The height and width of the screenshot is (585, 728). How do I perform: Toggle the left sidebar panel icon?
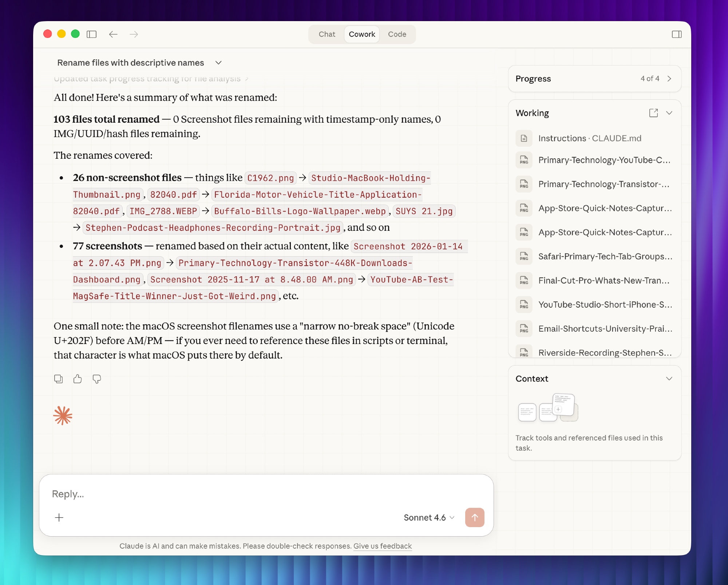[91, 34]
